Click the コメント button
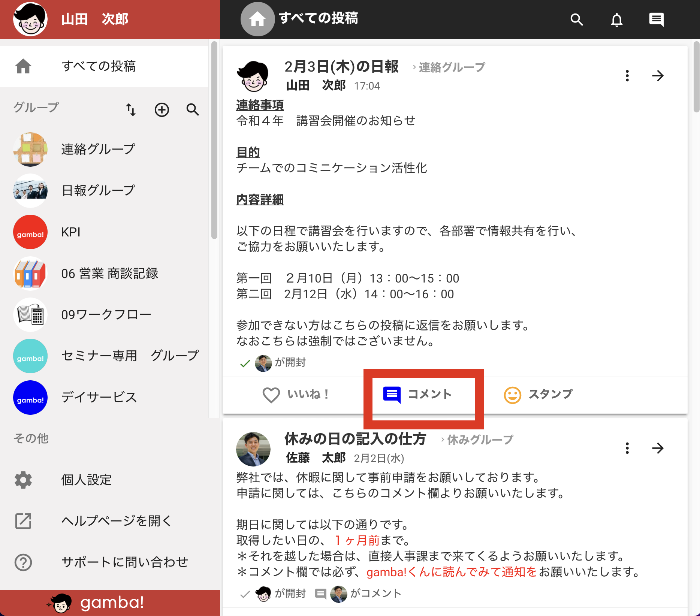The height and width of the screenshot is (616, 700). click(x=418, y=395)
